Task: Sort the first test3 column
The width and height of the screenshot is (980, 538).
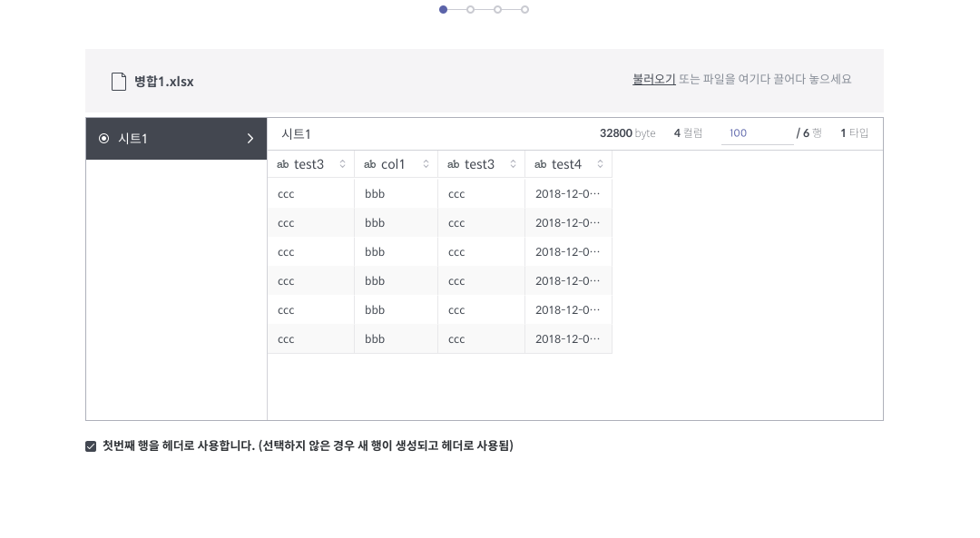Action: (342, 164)
